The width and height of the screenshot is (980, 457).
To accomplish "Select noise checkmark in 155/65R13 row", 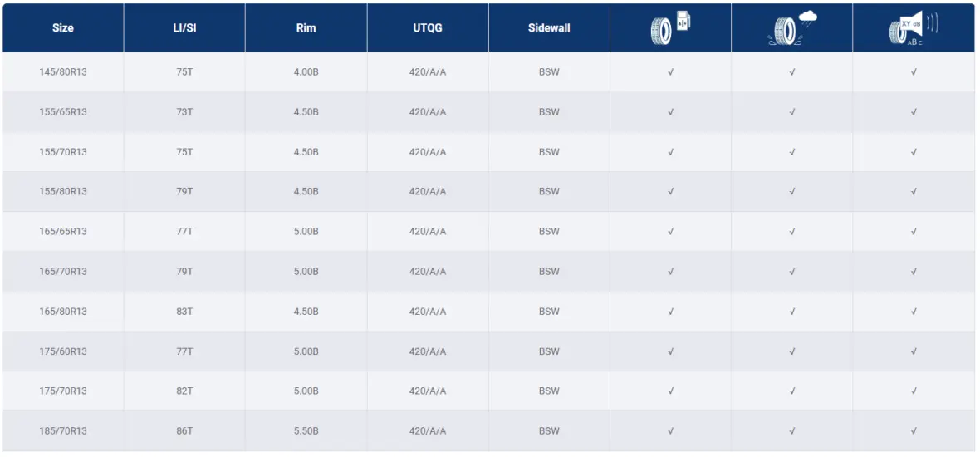I will (x=914, y=112).
